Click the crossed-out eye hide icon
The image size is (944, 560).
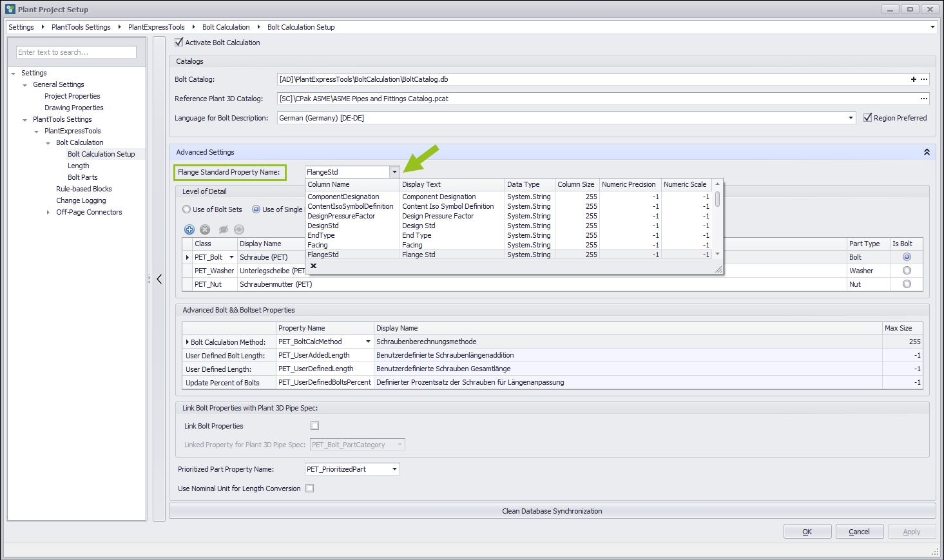(x=224, y=229)
